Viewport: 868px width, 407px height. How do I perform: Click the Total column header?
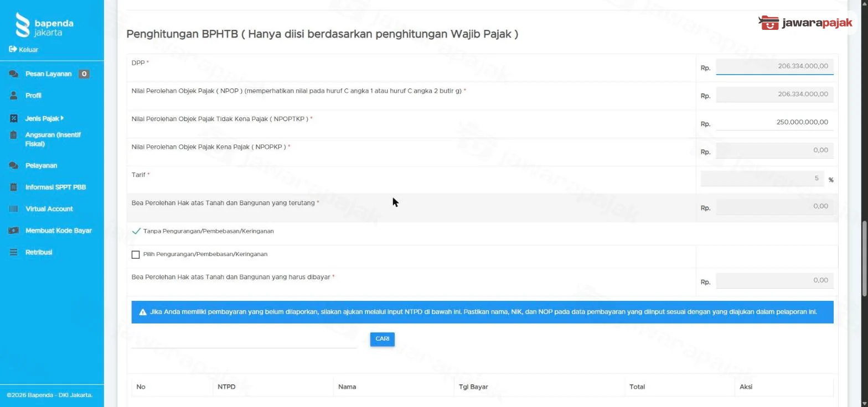point(637,387)
